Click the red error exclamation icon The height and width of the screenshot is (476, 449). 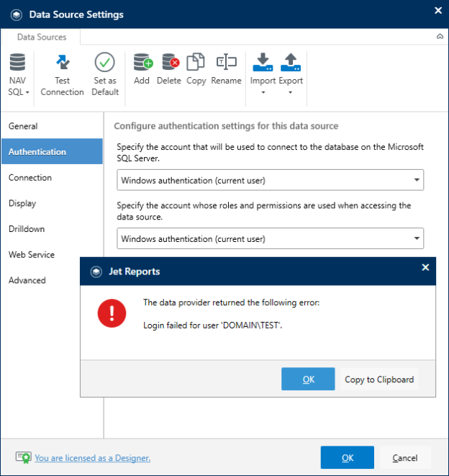[112, 313]
